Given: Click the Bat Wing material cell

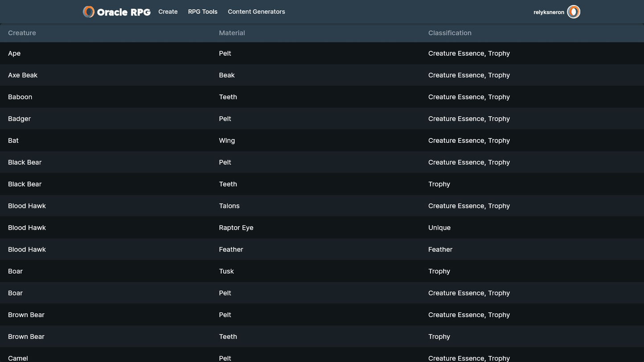Looking at the screenshot, I should pos(227,141).
